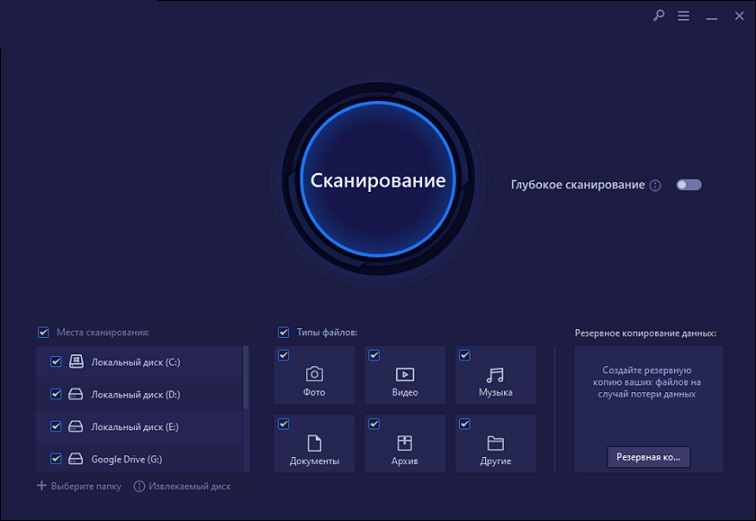Click the Документы page icon
This screenshot has width=756, height=521.
tap(314, 443)
